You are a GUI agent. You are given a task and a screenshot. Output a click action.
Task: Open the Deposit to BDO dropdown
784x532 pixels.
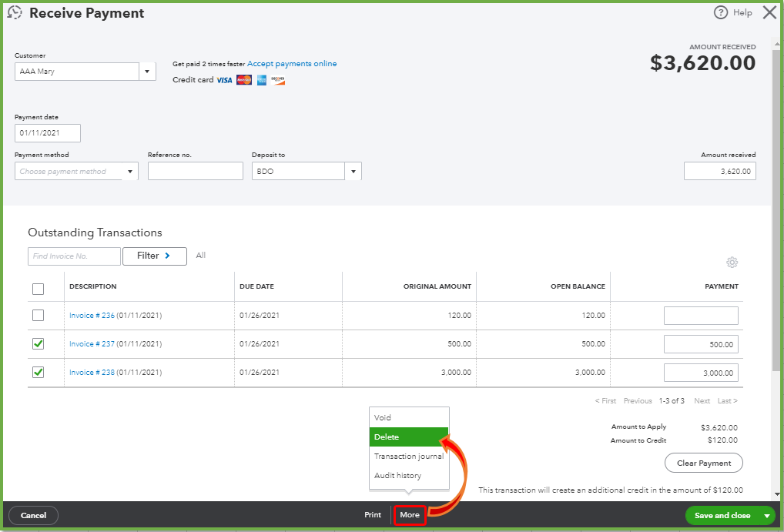point(353,171)
